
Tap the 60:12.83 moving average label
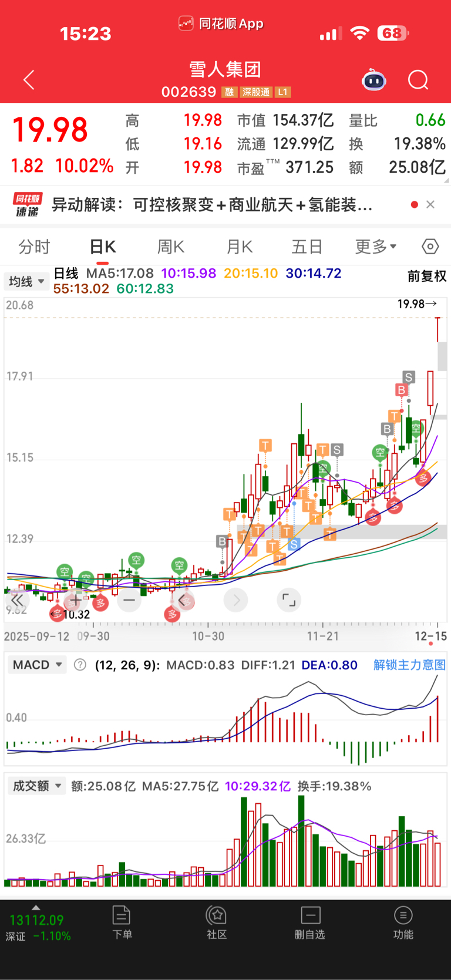(145, 289)
